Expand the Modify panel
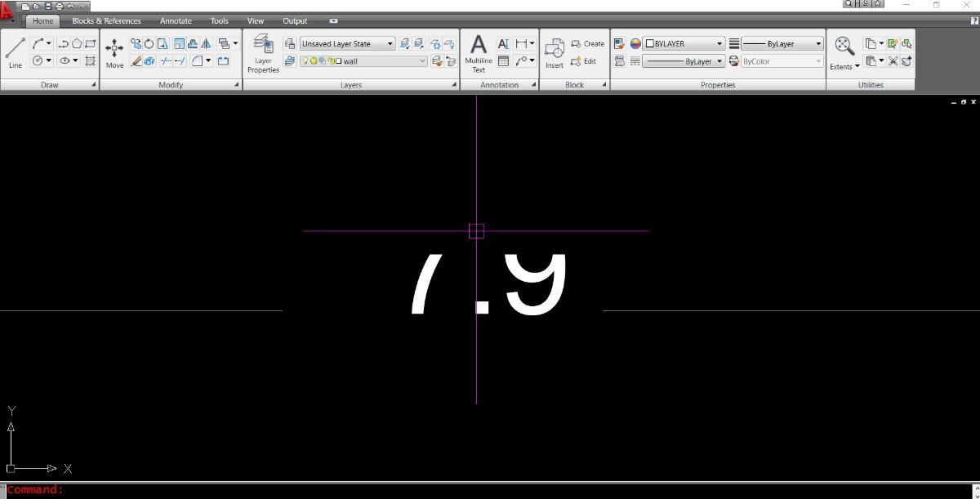Image resolution: width=980 pixels, height=499 pixels. 237,85
